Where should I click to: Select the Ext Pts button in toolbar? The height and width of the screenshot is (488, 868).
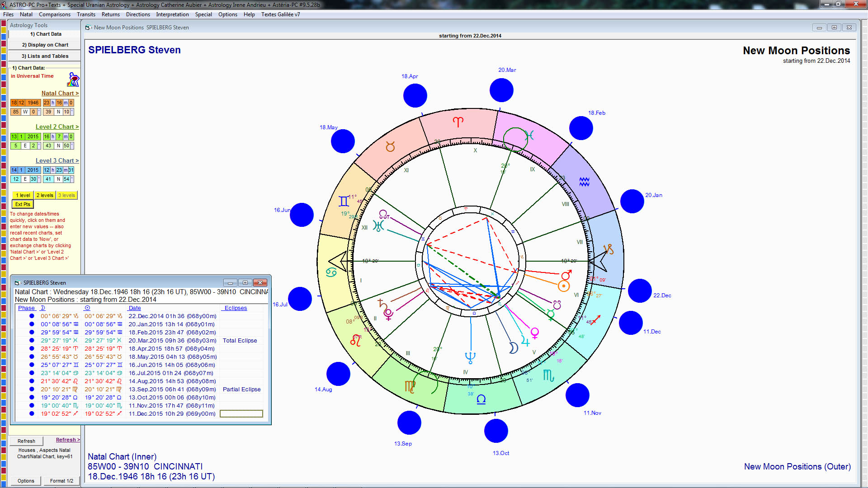(x=23, y=204)
